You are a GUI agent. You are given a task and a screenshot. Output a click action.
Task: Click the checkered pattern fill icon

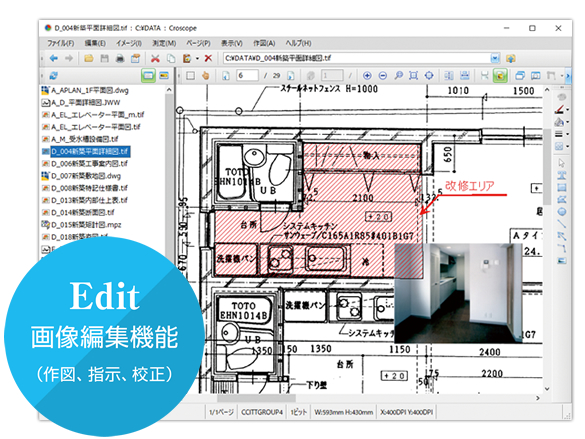(559, 146)
